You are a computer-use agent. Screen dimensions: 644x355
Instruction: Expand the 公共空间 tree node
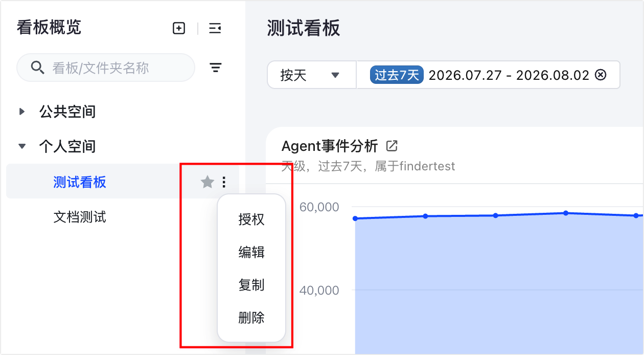(22, 112)
